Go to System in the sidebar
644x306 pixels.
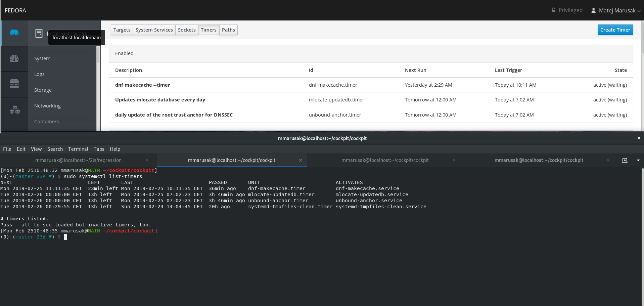coord(42,58)
